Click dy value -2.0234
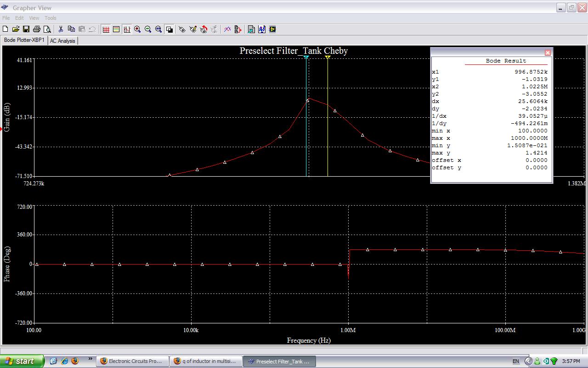 point(535,109)
